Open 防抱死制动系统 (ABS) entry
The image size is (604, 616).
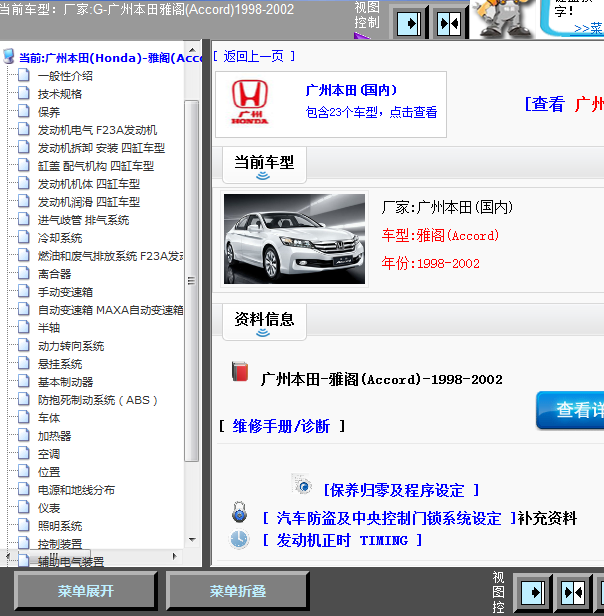(97, 400)
